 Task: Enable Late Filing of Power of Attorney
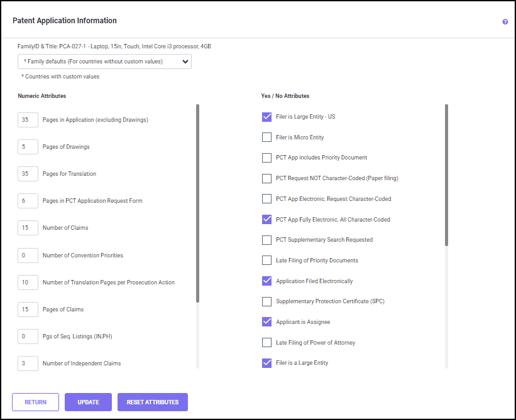pyautogui.click(x=266, y=343)
